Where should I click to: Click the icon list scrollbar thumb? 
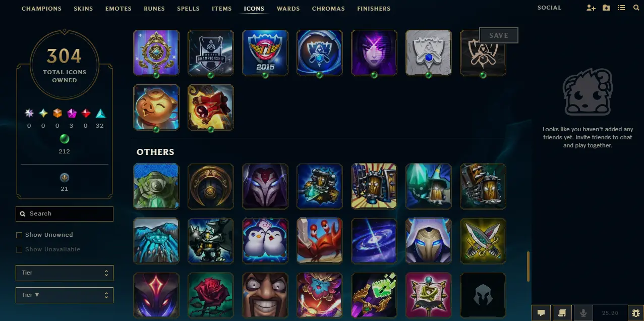coord(528,266)
